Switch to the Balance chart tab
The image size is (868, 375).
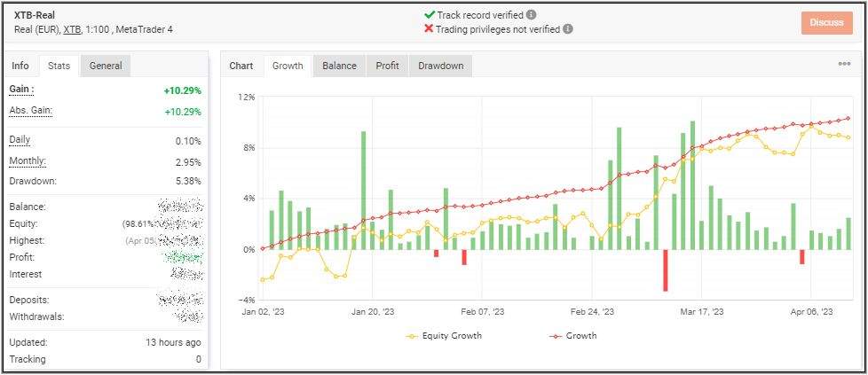[339, 66]
